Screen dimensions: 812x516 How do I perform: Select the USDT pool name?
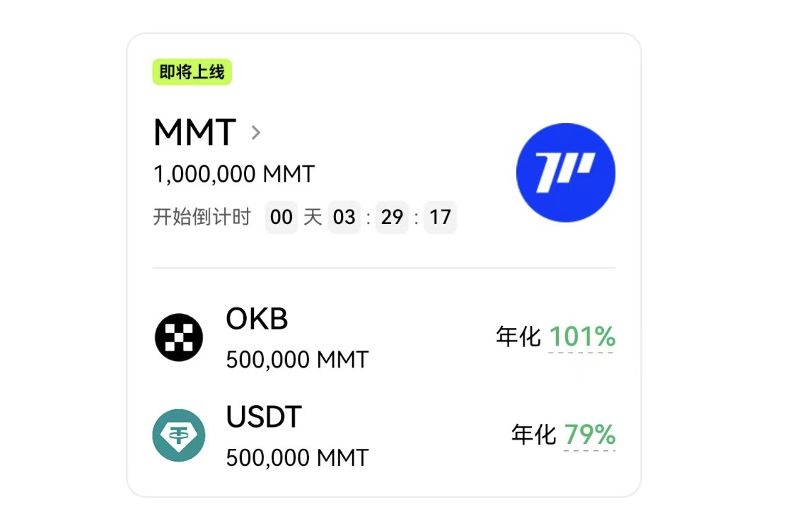pyautogui.click(x=264, y=417)
